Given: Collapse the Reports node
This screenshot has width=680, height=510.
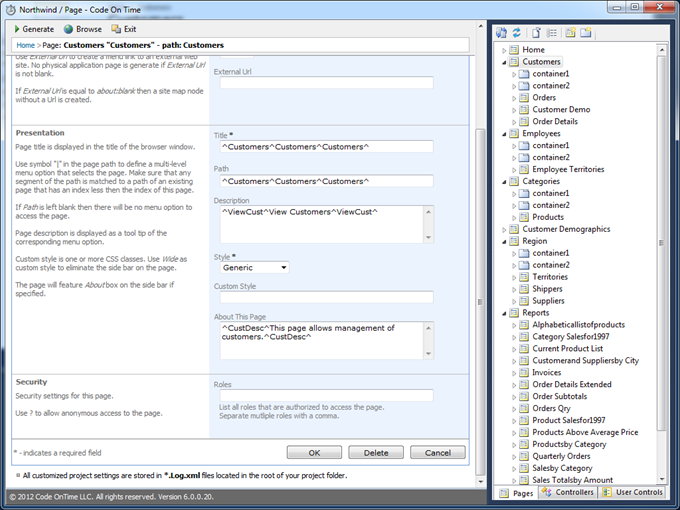Looking at the screenshot, I should click(504, 314).
